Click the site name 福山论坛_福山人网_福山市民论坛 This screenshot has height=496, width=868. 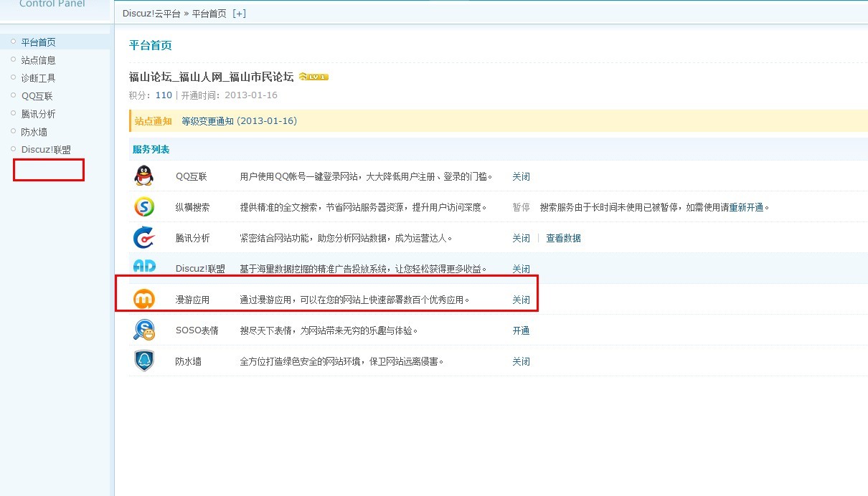pyautogui.click(x=212, y=77)
